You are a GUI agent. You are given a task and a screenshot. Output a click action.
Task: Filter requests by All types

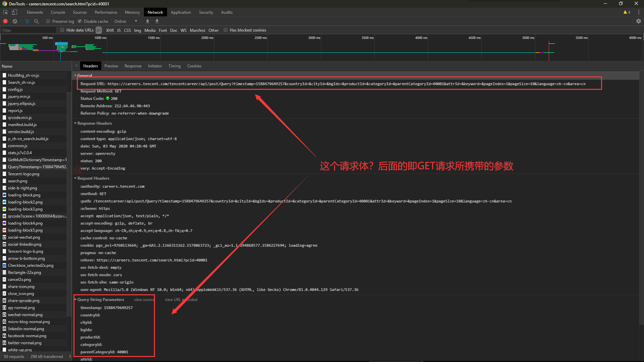(99, 30)
